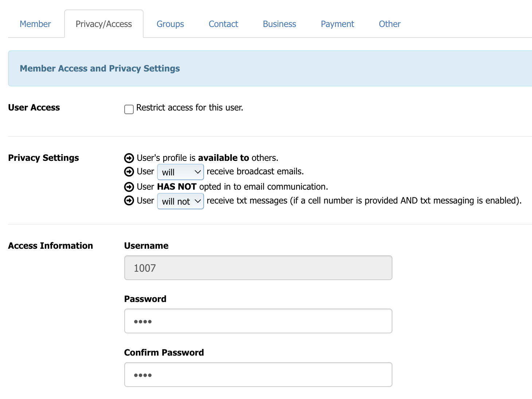Click the Member Access and Privacy Settings header
The width and height of the screenshot is (532, 399).
pos(100,69)
